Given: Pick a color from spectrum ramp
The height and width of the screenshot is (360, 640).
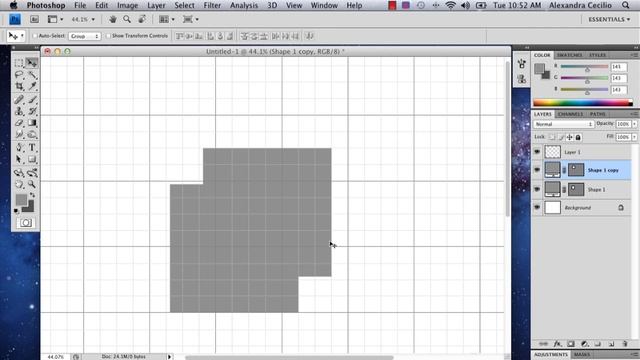Looking at the screenshot, I should [583, 103].
